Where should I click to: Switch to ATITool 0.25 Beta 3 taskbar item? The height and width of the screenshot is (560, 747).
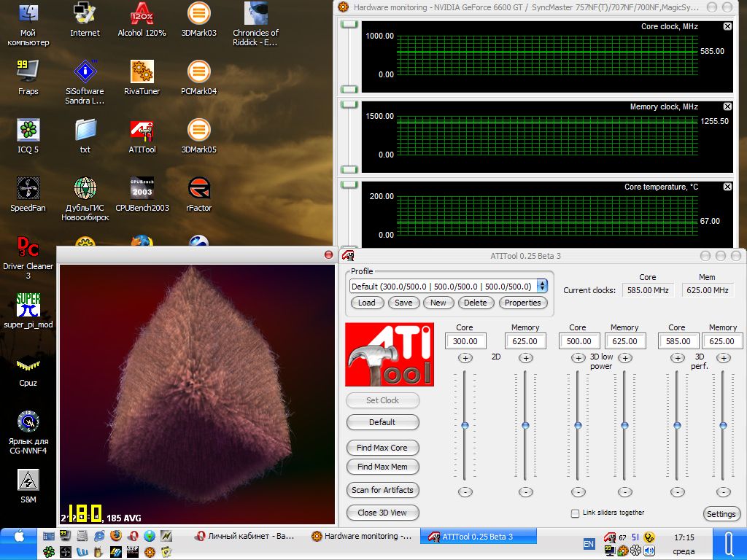tap(479, 536)
